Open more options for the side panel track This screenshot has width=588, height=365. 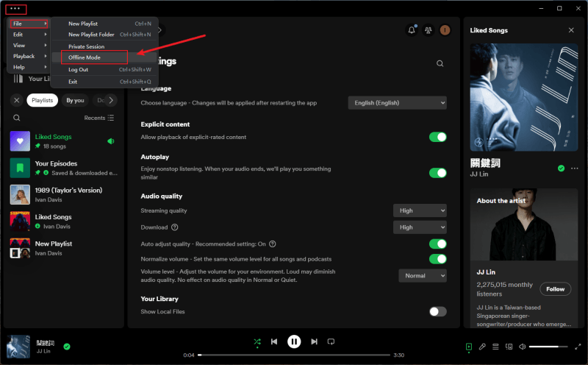click(x=575, y=169)
